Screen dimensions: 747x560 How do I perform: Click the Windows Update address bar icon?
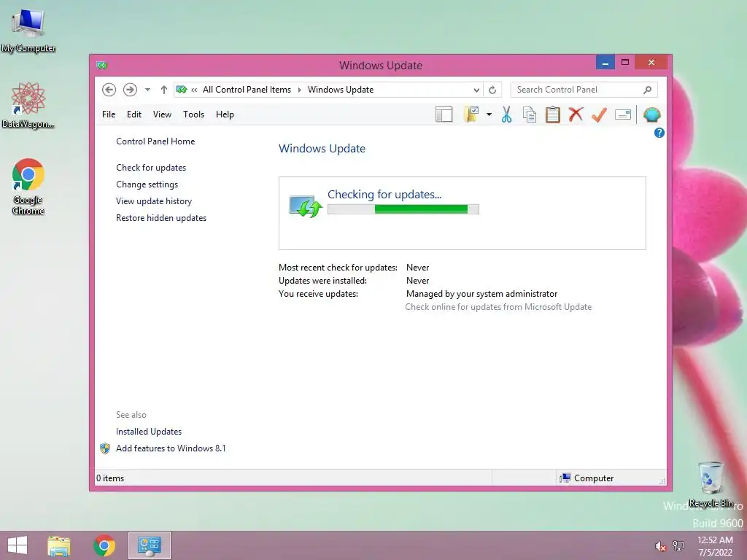[181, 90]
